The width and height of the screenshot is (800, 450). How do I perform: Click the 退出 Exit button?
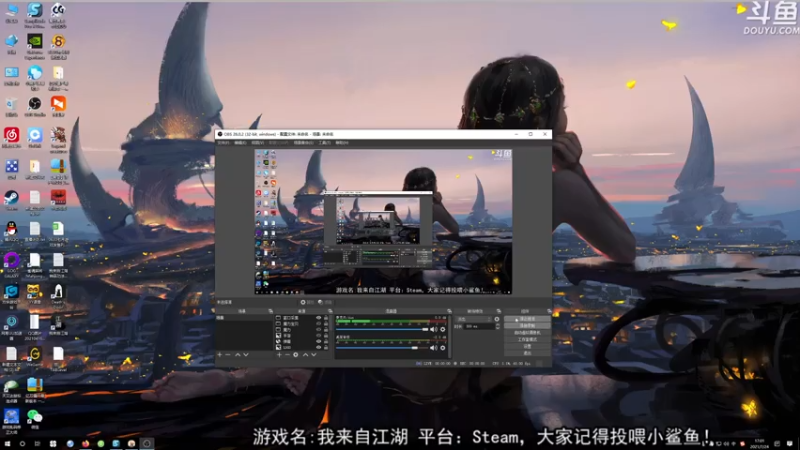527,353
